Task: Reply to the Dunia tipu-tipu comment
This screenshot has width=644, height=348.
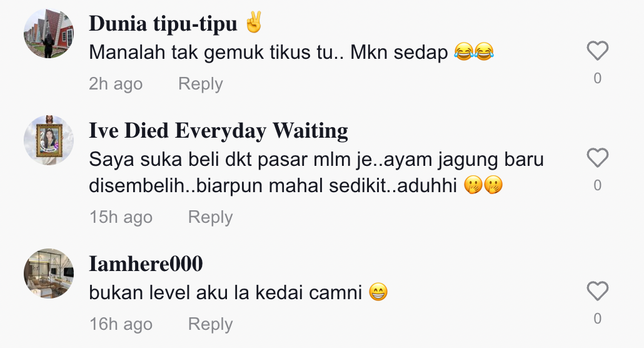Action: tap(201, 84)
